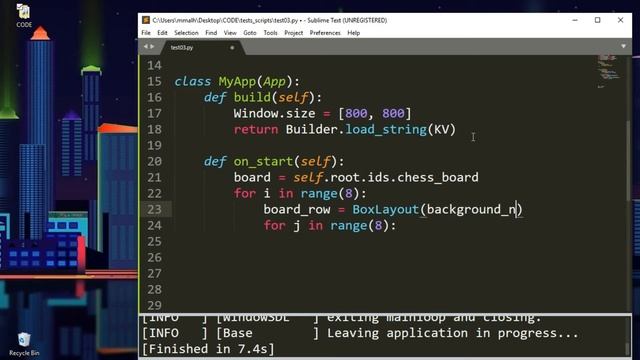
Task: Open the Recycle Bin desktop icon
Action: click(24, 344)
